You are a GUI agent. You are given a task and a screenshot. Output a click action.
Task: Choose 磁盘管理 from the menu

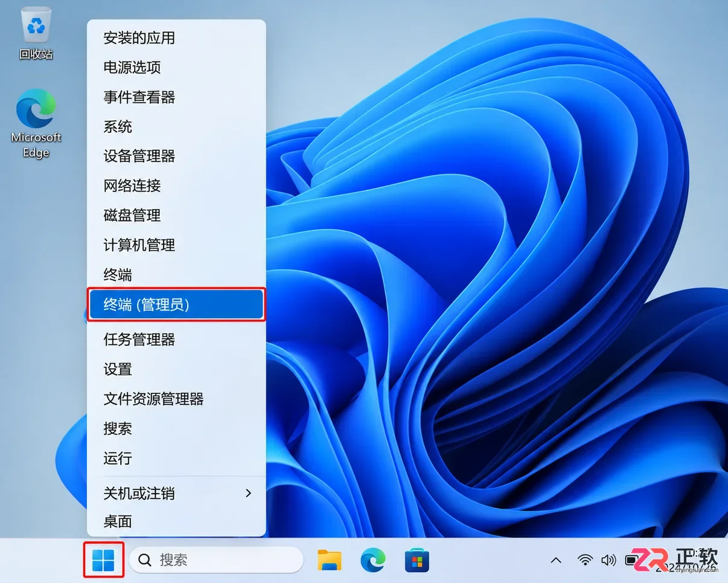point(176,216)
